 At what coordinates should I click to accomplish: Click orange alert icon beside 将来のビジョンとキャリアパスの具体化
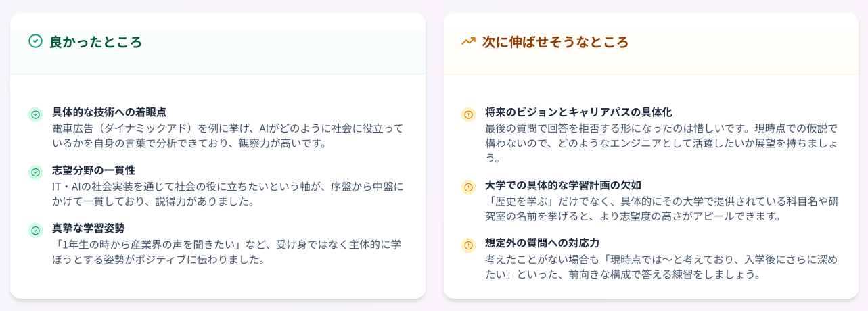pos(468,114)
